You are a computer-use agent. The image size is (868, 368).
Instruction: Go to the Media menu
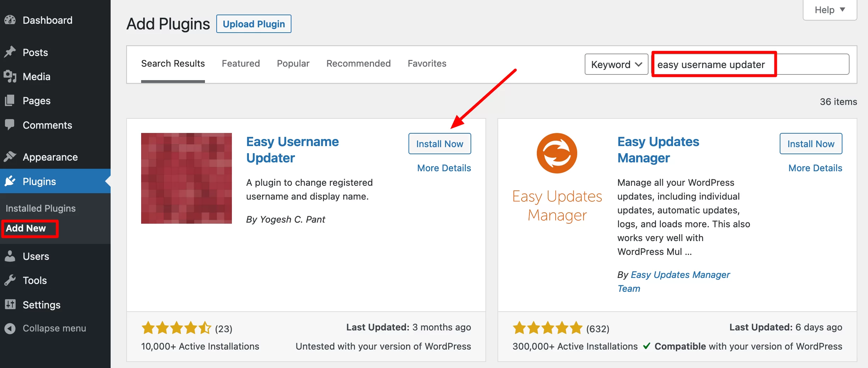55,77
